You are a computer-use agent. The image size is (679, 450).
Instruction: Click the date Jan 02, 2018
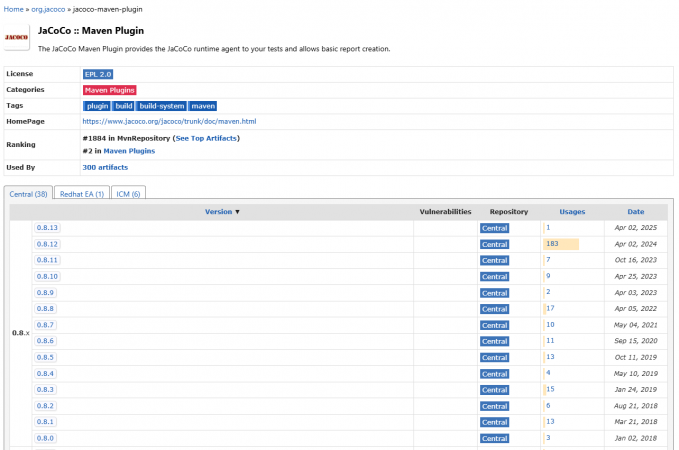coord(636,438)
